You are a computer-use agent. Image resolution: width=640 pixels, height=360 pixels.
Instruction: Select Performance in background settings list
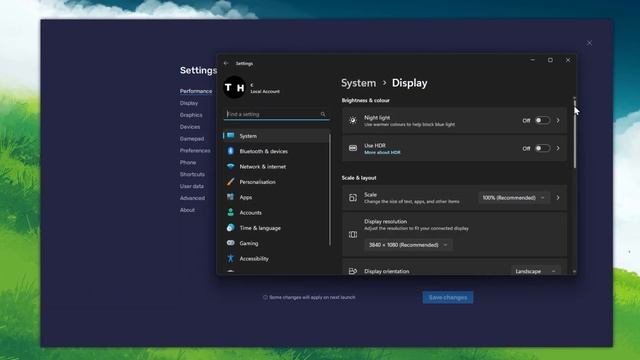196,91
